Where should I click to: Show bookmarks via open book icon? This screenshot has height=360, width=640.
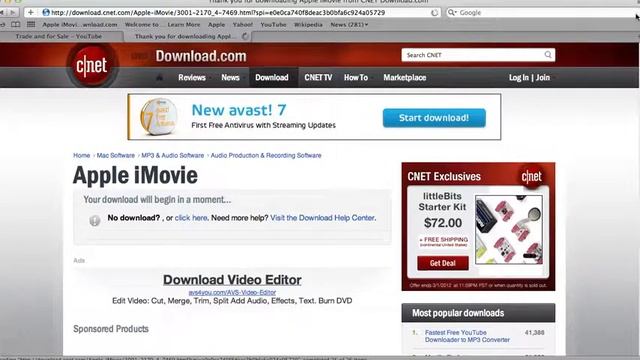tap(16, 24)
